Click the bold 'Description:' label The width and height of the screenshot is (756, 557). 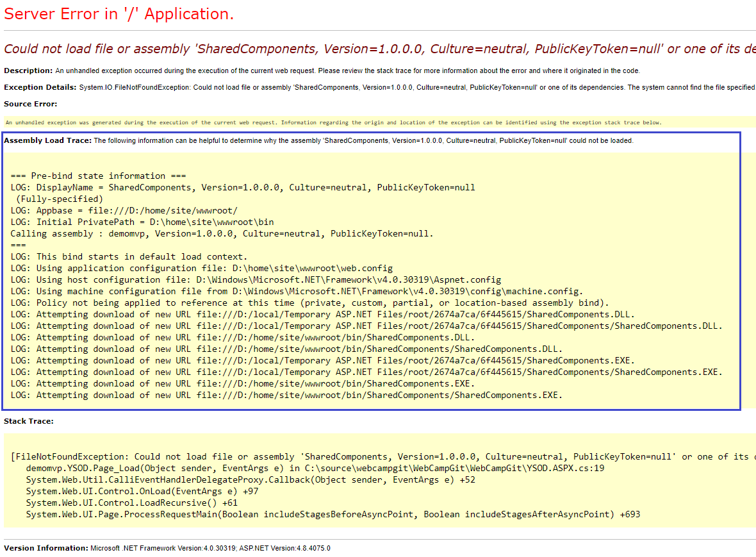coord(28,71)
